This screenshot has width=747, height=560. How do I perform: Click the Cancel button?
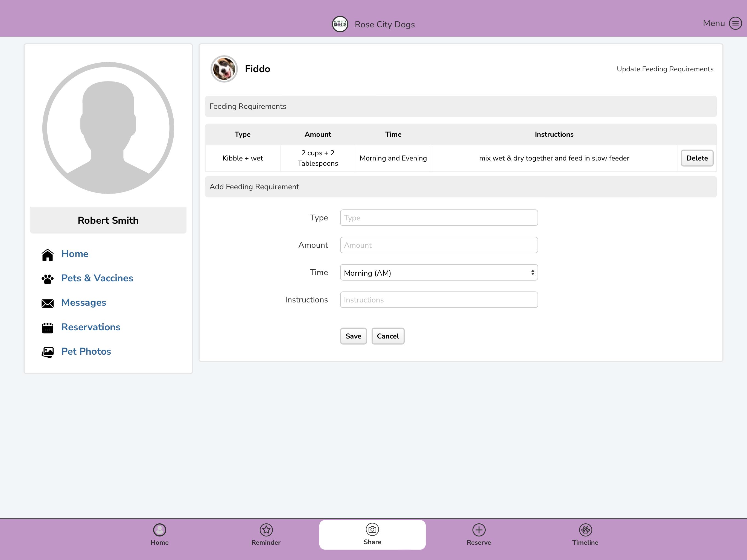pyautogui.click(x=388, y=336)
